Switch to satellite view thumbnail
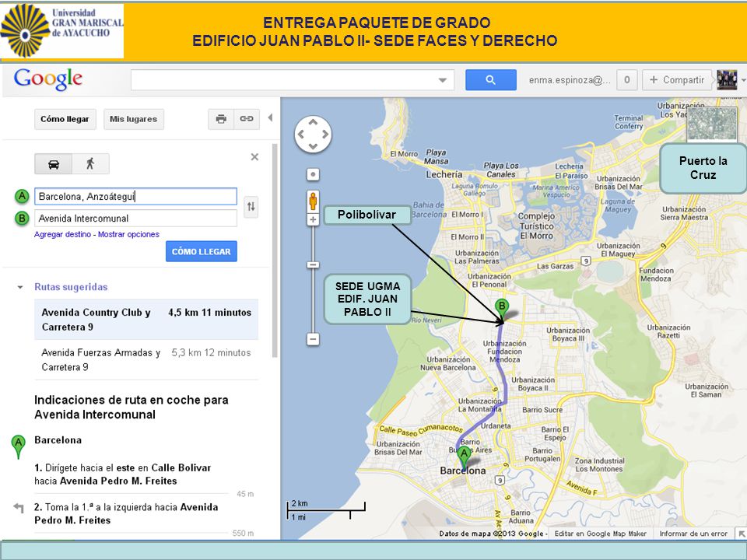 [x=712, y=123]
